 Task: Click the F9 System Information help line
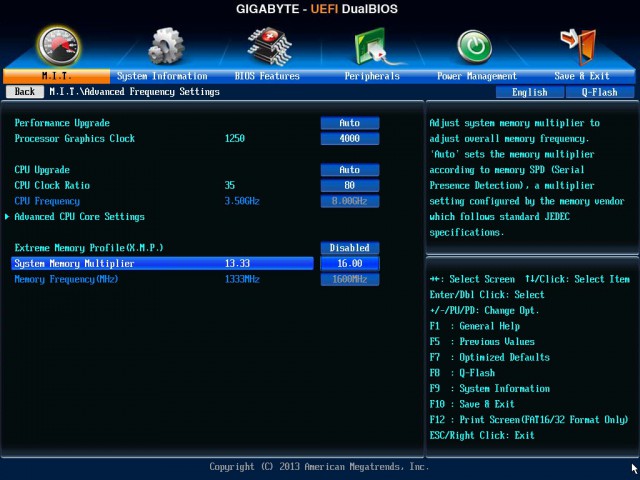(489, 389)
